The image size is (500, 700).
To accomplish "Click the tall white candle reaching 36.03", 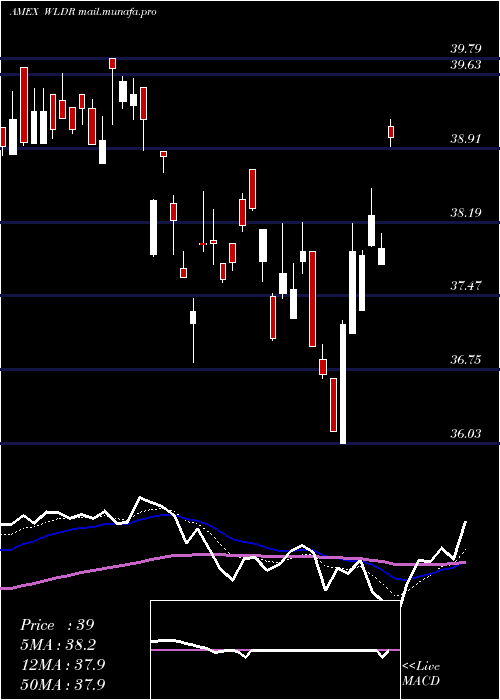I will click(x=343, y=384).
